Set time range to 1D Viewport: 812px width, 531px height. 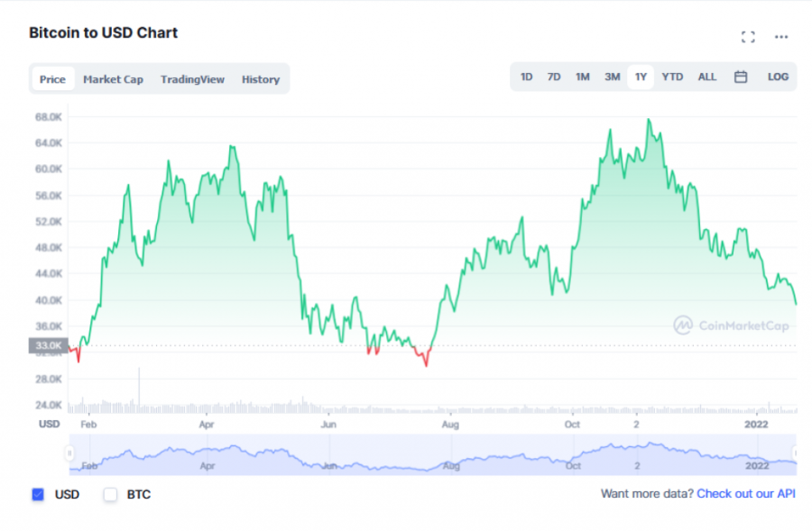(526, 78)
